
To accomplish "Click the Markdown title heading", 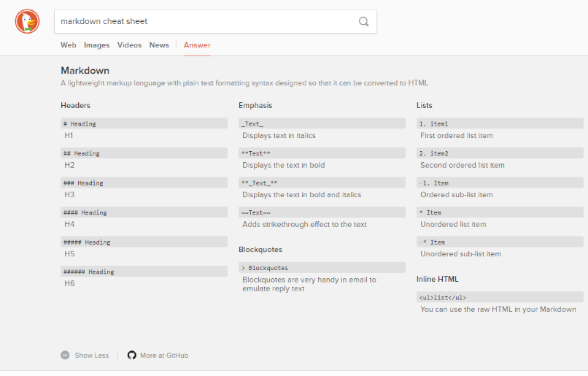I will 85,71.
